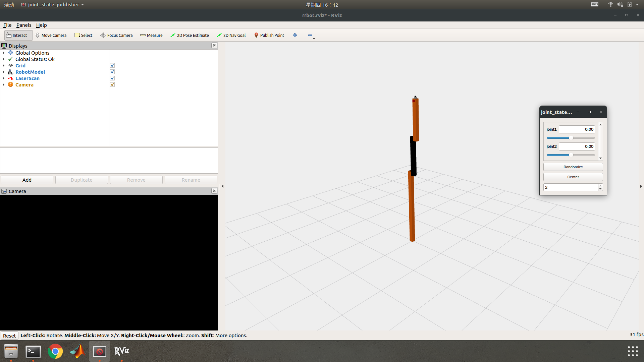Click the joint1 slider handle
The width and height of the screenshot is (644, 362).
tap(571, 138)
